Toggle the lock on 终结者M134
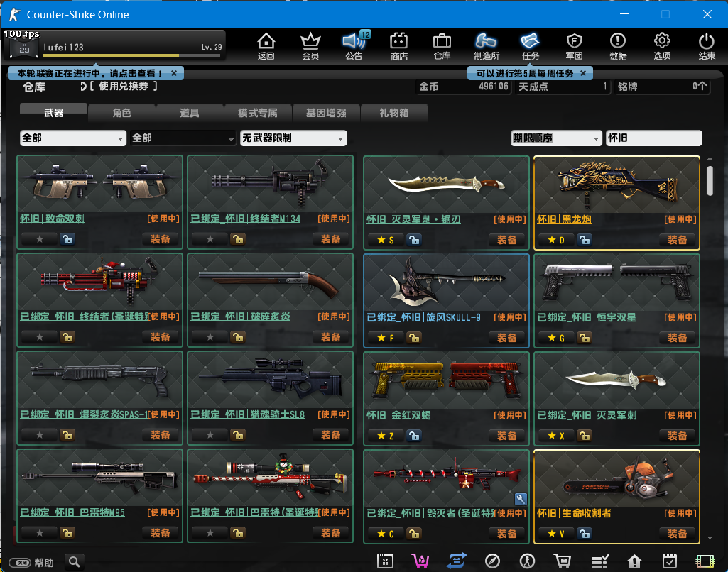The height and width of the screenshot is (572, 728). coord(238,239)
